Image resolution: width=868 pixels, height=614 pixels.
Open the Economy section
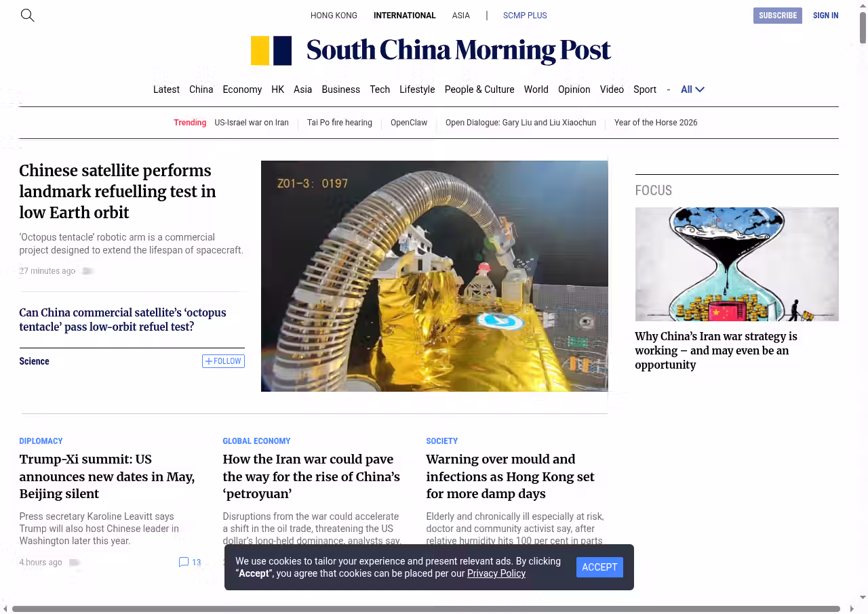(x=242, y=89)
